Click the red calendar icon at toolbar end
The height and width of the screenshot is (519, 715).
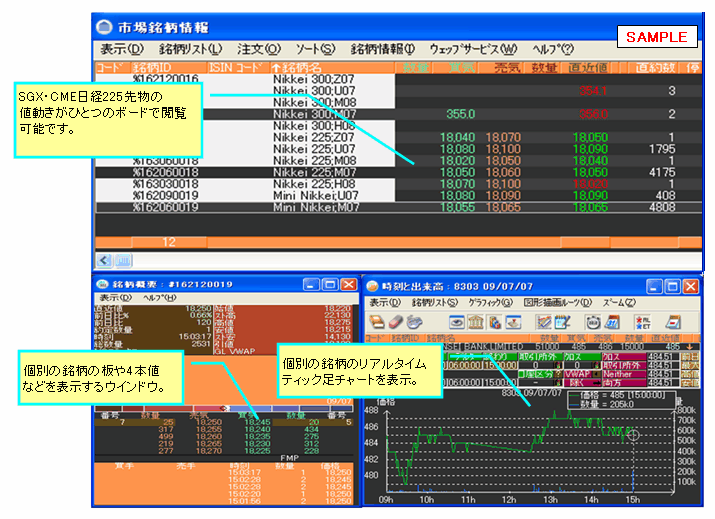(673, 322)
